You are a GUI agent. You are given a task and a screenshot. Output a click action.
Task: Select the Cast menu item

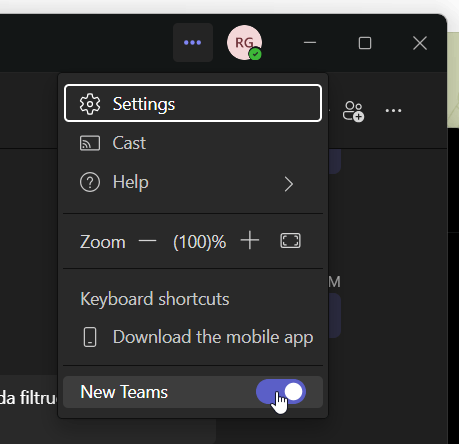(x=193, y=143)
